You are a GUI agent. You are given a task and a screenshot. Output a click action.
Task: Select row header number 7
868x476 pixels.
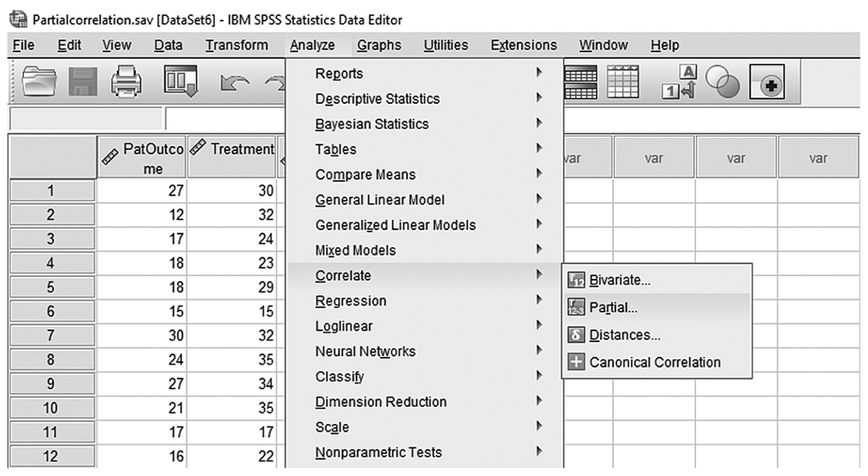pos(52,336)
